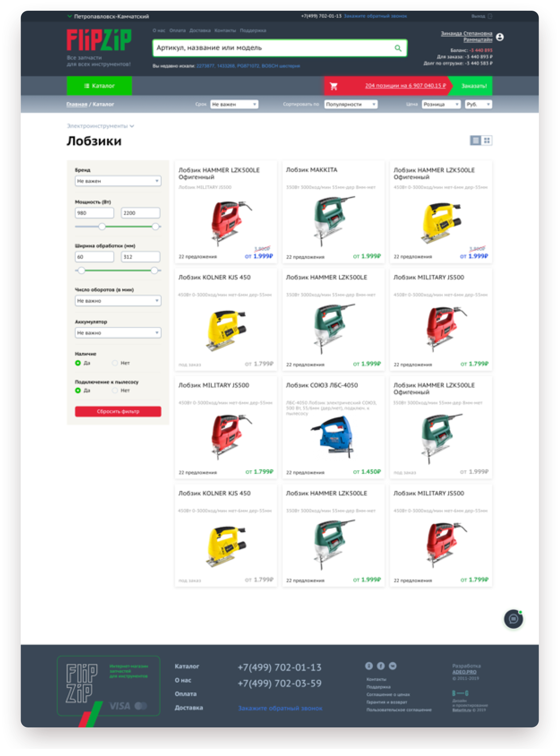
Task: Open the shopping cart icon
Action: 334,86
